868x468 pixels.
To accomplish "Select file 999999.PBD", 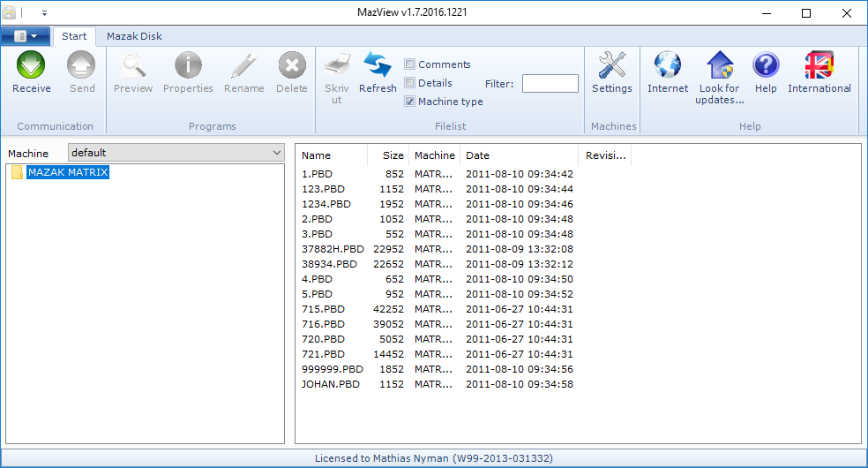I will tap(333, 368).
